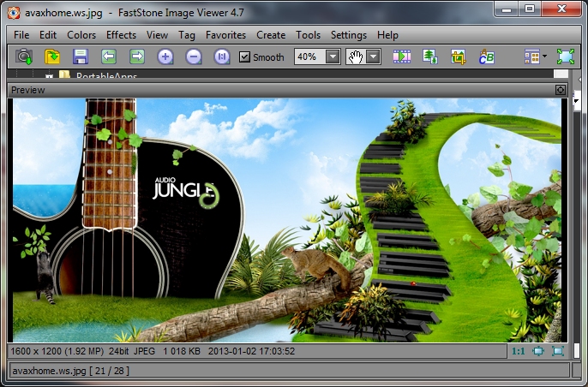Open the hand cursor tool dropdown arrow
The height and width of the screenshot is (387, 588).
pyautogui.click(x=373, y=57)
